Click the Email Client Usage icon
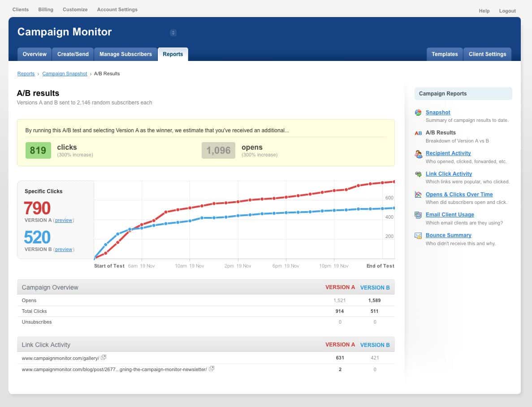The image size is (532, 407). [418, 215]
